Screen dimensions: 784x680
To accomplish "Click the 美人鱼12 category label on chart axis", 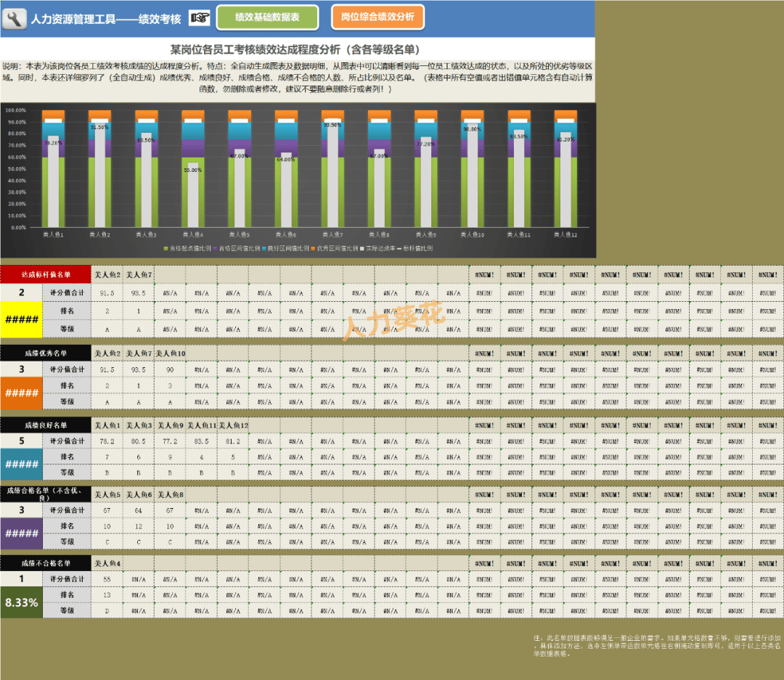I will (x=565, y=234).
